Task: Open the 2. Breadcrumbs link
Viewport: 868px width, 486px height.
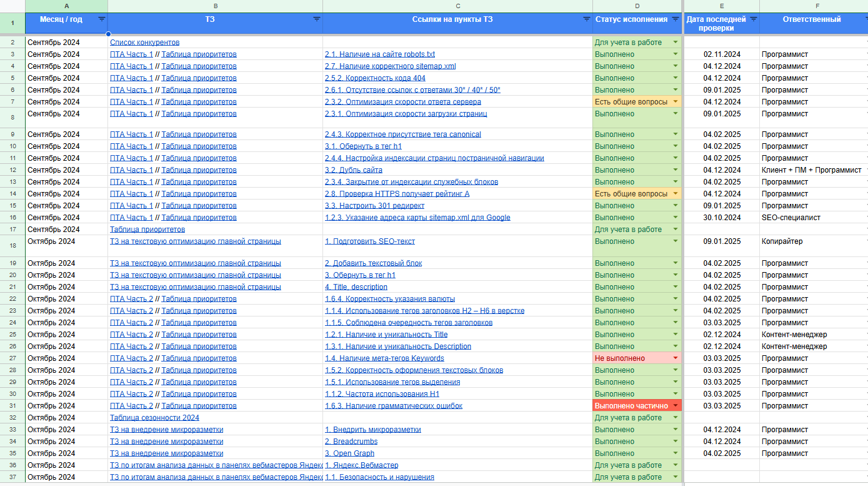Action: click(351, 442)
